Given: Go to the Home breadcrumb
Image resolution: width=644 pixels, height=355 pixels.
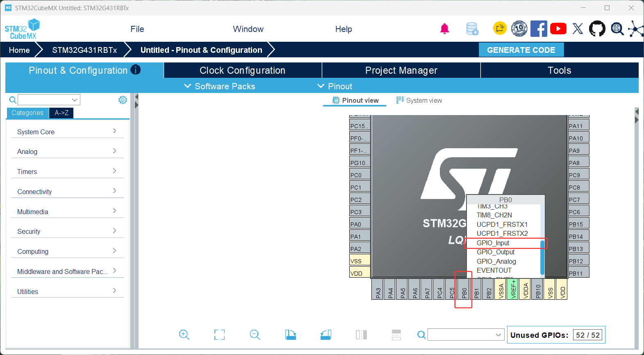Looking at the screenshot, I should (x=19, y=50).
